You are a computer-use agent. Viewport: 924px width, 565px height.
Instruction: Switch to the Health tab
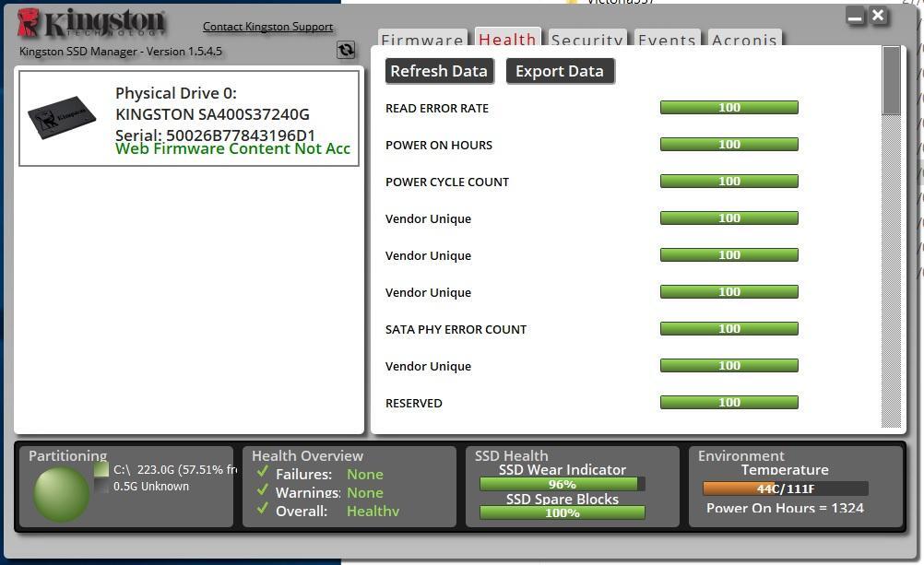(x=507, y=39)
